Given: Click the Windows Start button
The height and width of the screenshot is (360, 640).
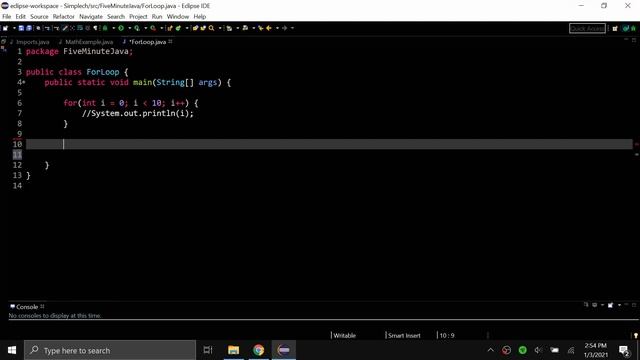Looking at the screenshot, I should pyautogui.click(x=12, y=350).
